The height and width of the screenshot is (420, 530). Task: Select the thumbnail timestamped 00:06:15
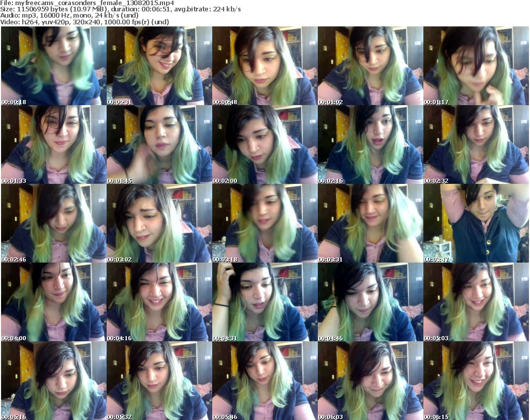pos(476,381)
